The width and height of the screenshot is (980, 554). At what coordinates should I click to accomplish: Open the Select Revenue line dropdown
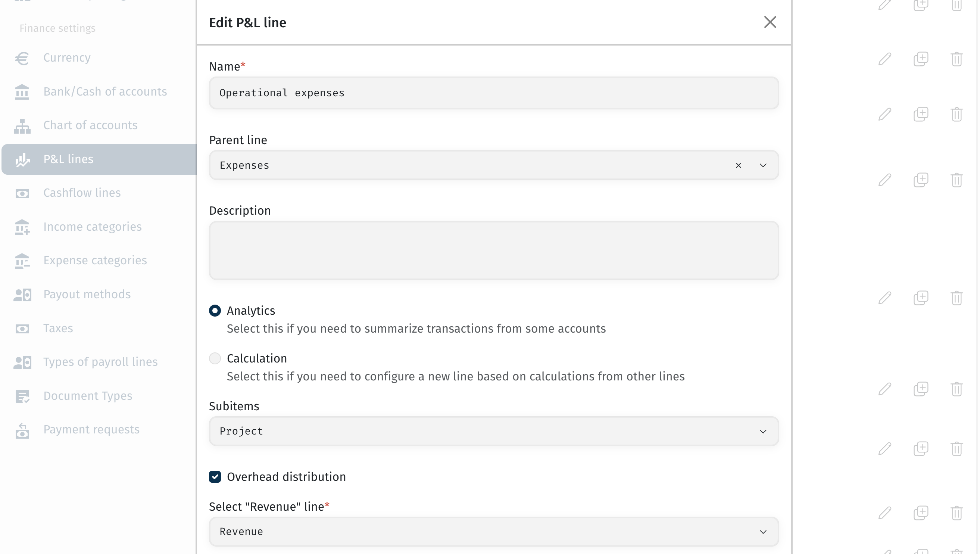tap(494, 532)
